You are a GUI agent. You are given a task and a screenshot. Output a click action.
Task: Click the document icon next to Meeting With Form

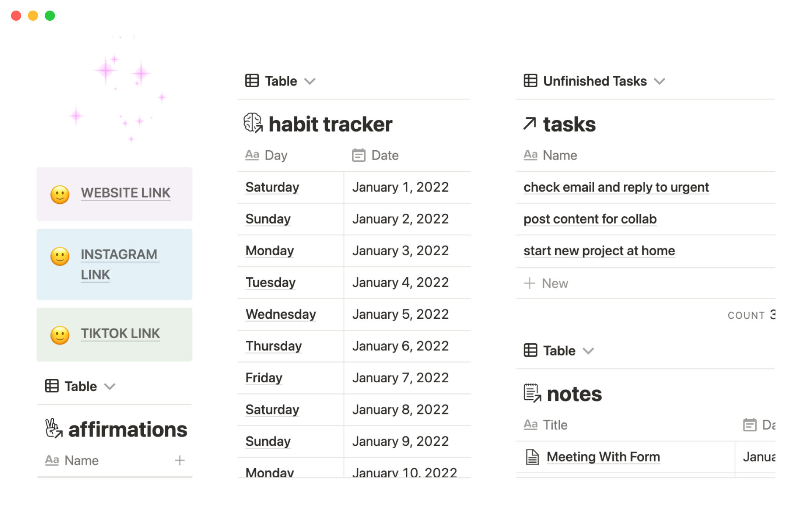(x=532, y=457)
